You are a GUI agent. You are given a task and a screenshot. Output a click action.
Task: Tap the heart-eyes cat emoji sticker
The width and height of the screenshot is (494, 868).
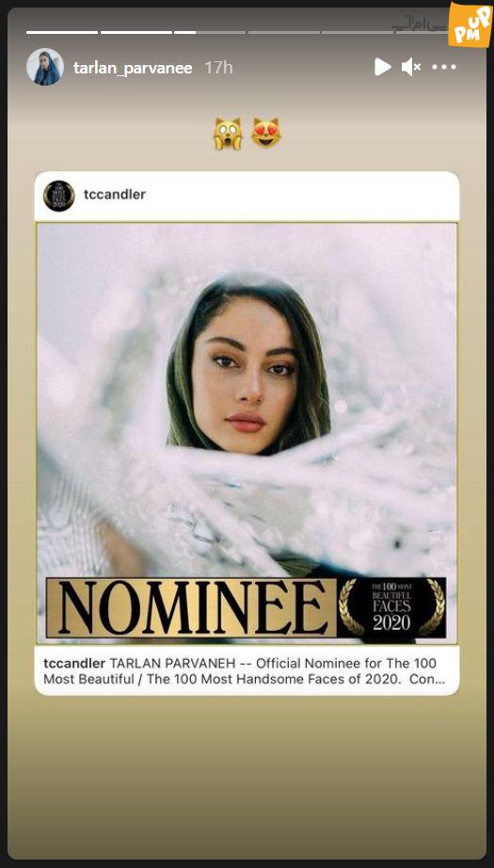tap(266, 134)
